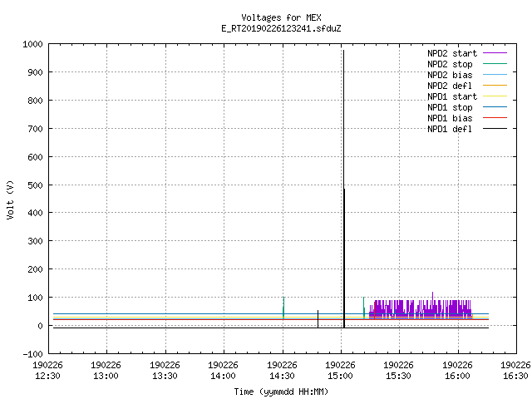Click the 12:30 time axis label

[47, 376]
